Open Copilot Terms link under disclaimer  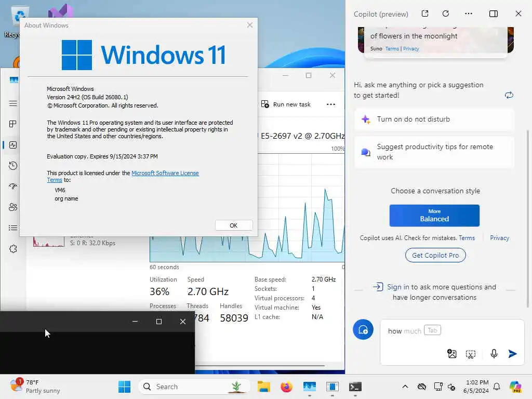click(x=467, y=238)
